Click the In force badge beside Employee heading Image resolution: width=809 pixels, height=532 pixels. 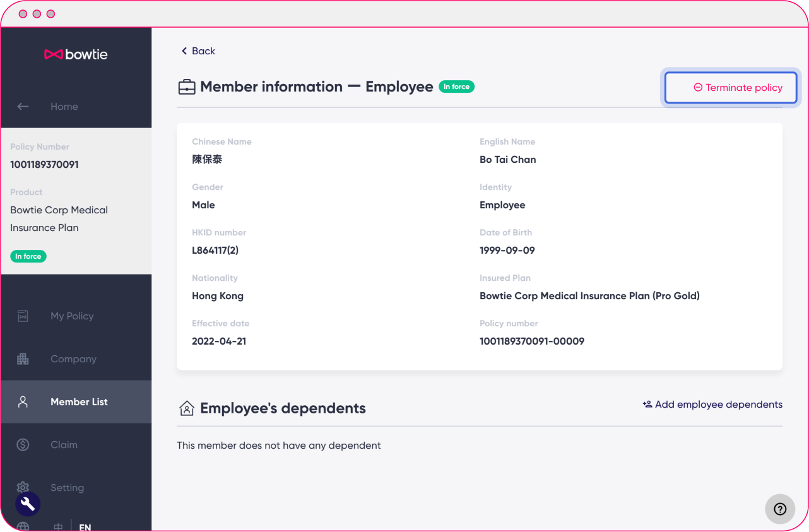(456, 86)
